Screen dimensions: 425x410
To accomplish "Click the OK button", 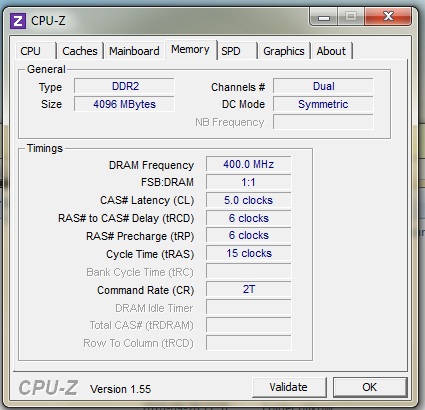I will (370, 387).
